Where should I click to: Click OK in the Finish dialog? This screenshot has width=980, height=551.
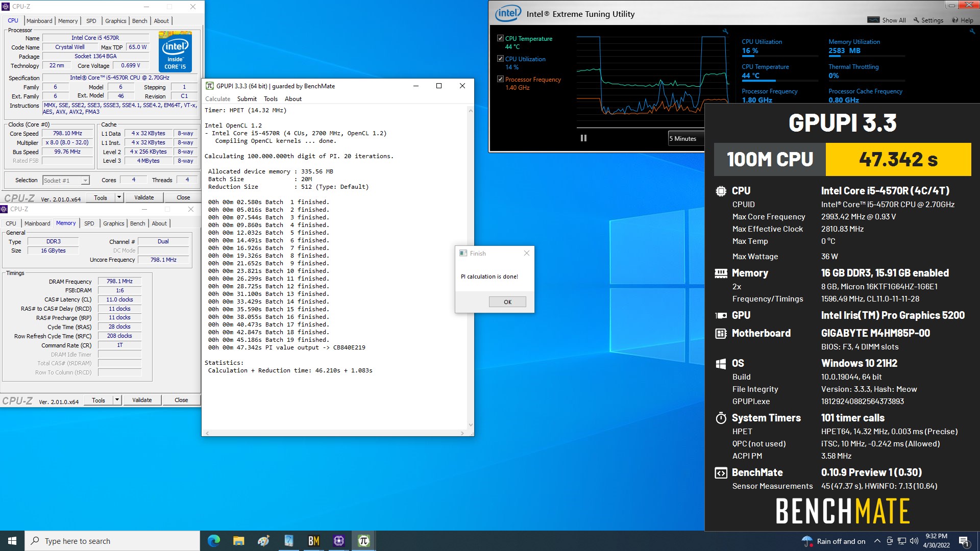507,302
